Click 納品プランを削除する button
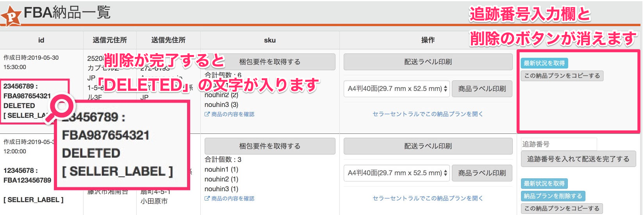 pos(553,196)
